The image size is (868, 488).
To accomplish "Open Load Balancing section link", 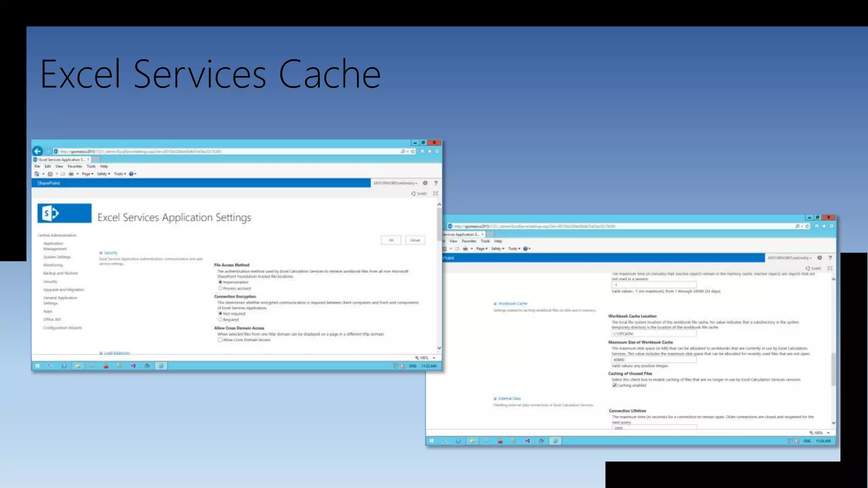I will (117, 353).
